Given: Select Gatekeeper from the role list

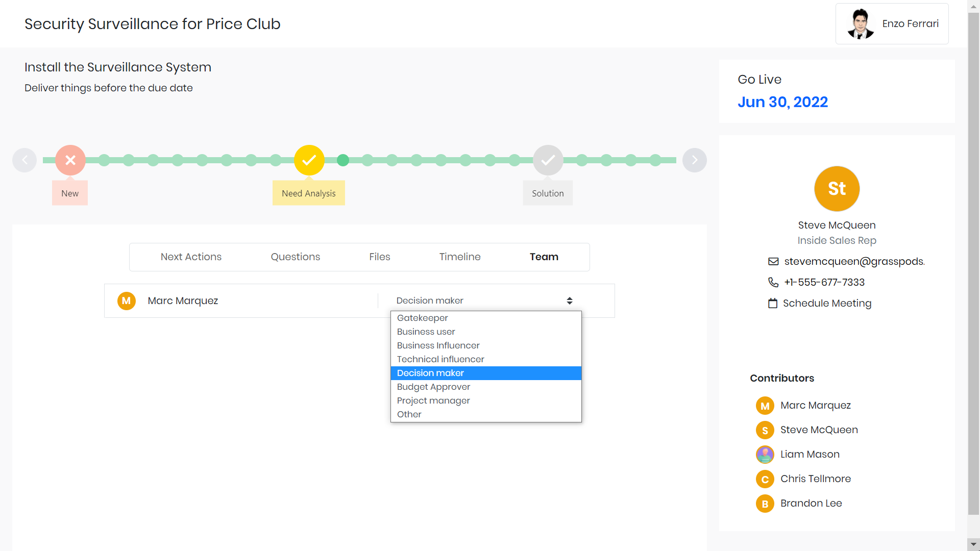Looking at the screenshot, I should point(423,318).
